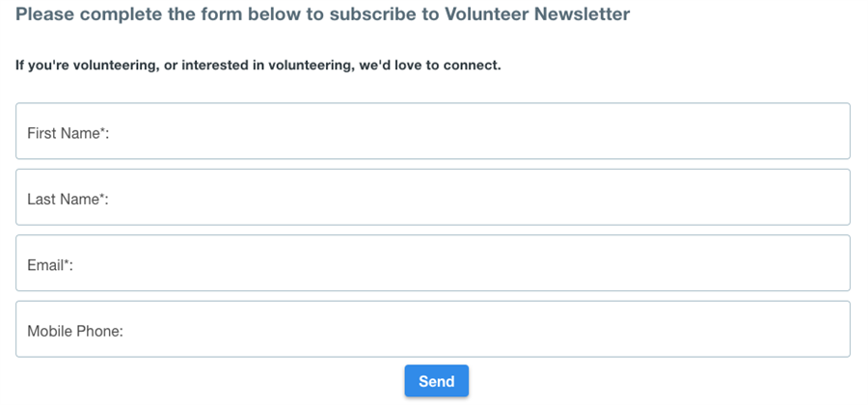
Task: Click the 'we'd love to connect' subtitle text
Action: tap(429, 66)
